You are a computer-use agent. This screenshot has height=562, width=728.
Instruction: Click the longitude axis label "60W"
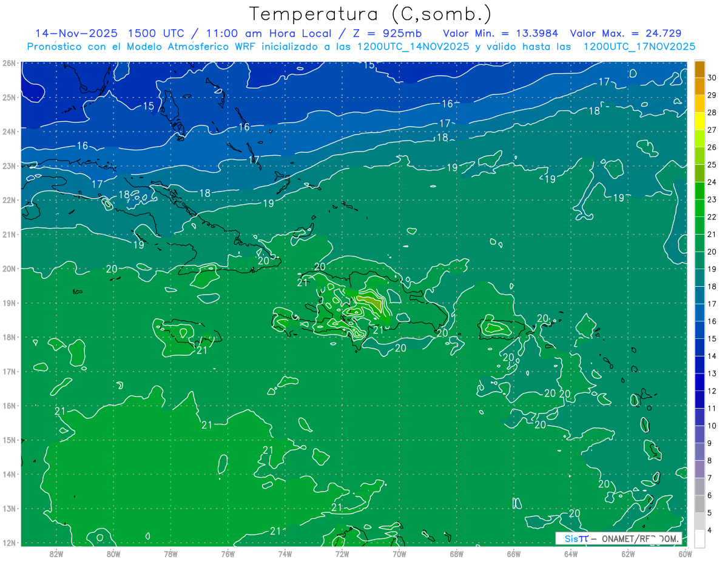[x=685, y=554]
